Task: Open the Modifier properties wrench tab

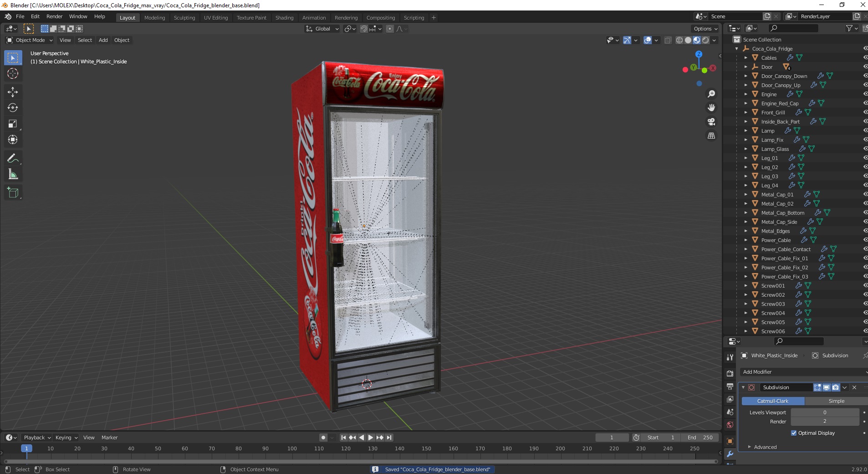Action: click(730, 454)
